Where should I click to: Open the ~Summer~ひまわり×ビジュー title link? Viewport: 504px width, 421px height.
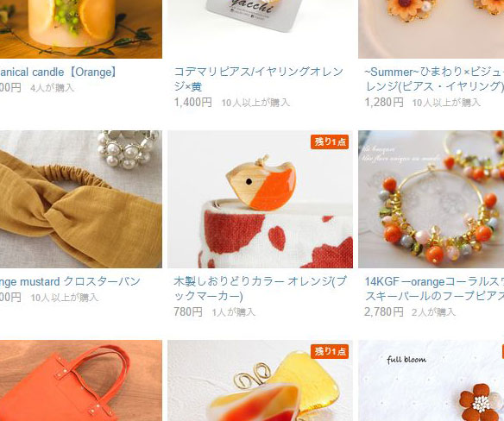(x=434, y=79)
